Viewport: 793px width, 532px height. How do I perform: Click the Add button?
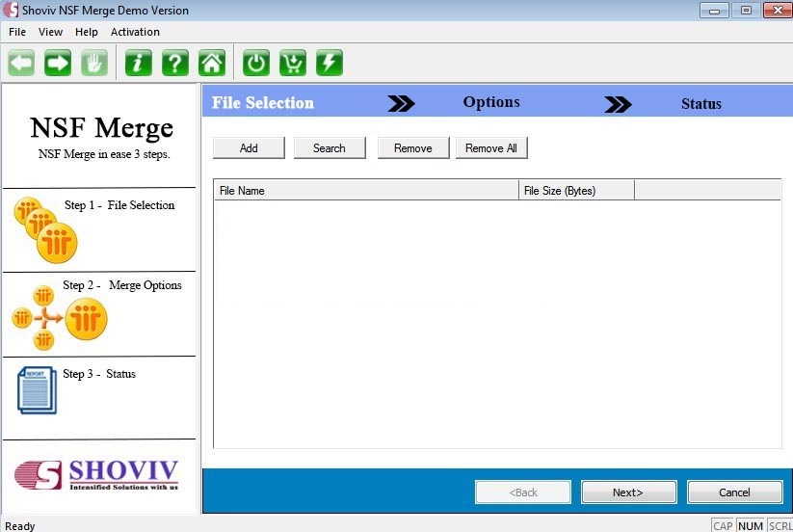249,148
